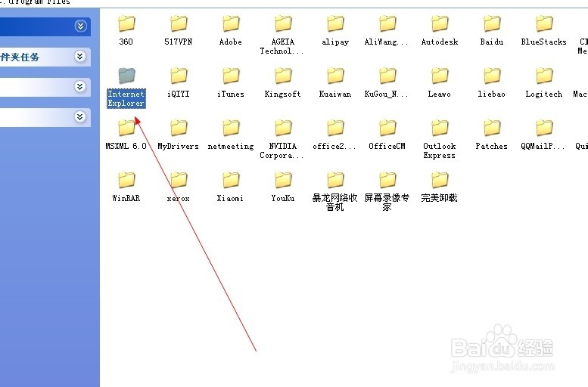Select the Leawo folder icon
Viewport: 588px width, 387px height.
(440, 76)
